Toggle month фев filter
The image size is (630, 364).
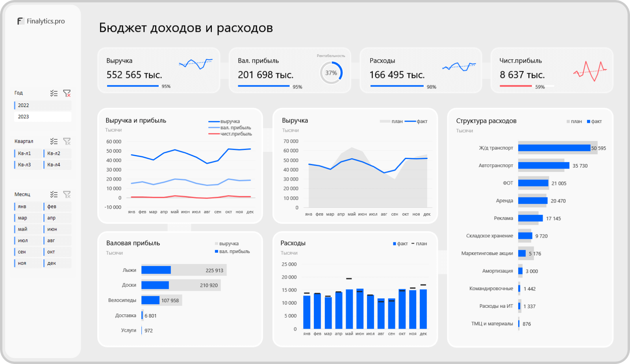57,207
